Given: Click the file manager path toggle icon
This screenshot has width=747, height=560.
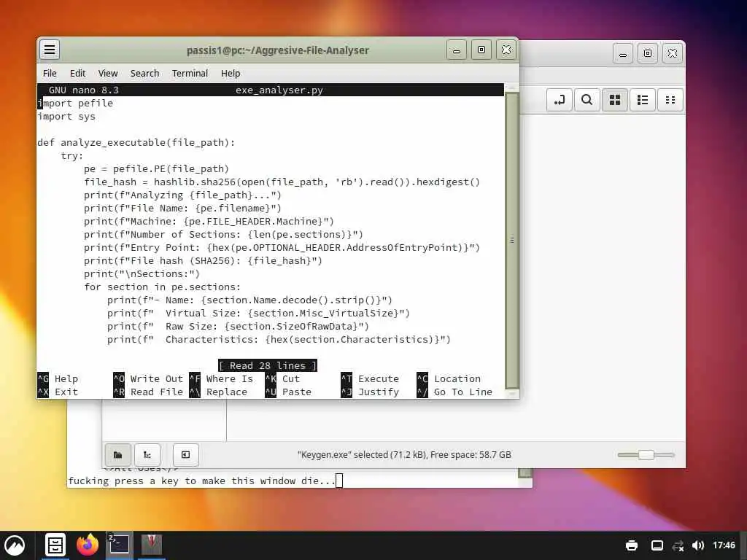Looking at the screenshot, I should (x=560, y=100).
